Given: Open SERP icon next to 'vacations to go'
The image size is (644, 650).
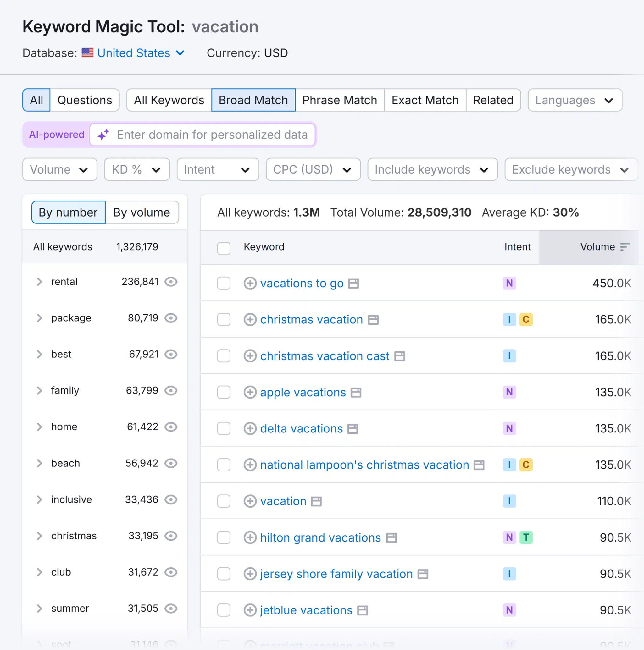Looking at the screenshot, I should 353,284.
